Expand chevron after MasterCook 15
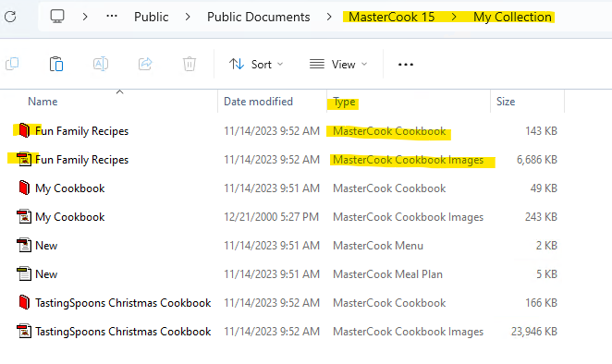The image size is (612, 364). (454, 17)
